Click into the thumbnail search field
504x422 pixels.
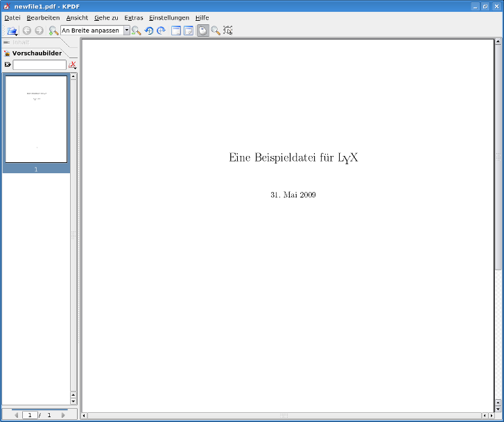click(40, 64)
